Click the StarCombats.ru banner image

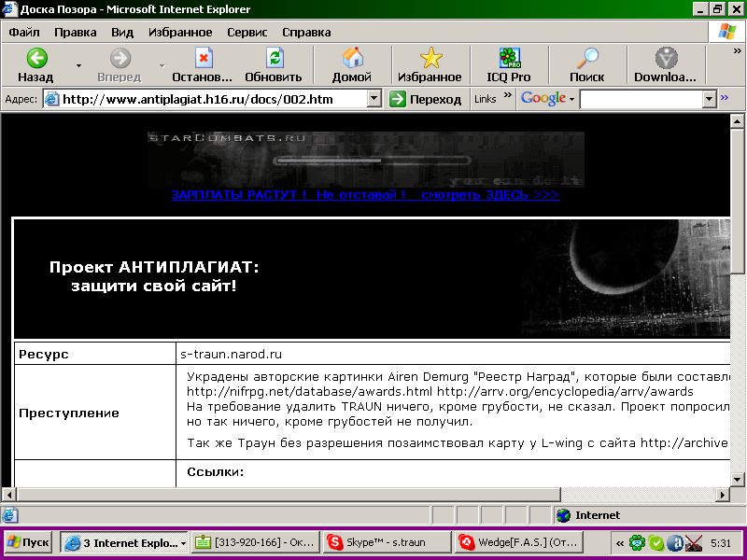(366, 160)
